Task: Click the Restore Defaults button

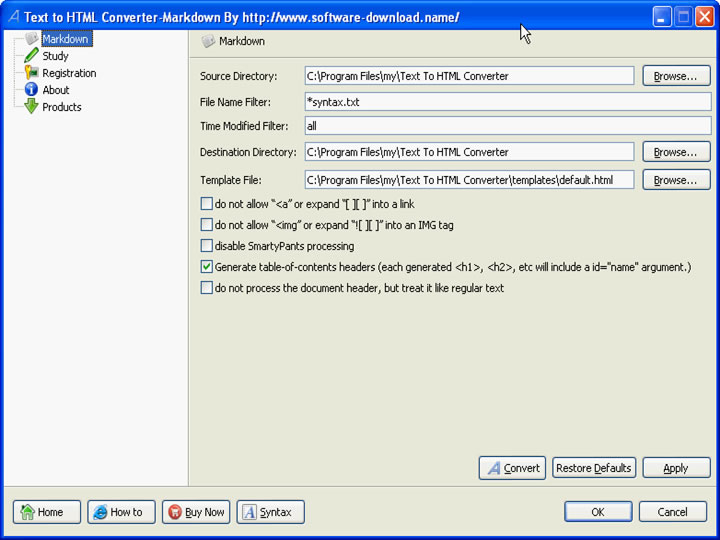Action: click(x=594, y=468)
